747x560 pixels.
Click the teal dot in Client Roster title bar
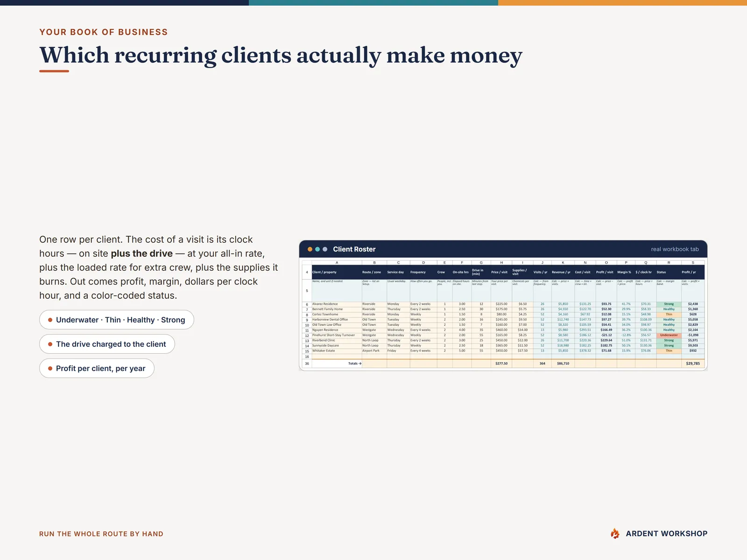pos(317,249)
